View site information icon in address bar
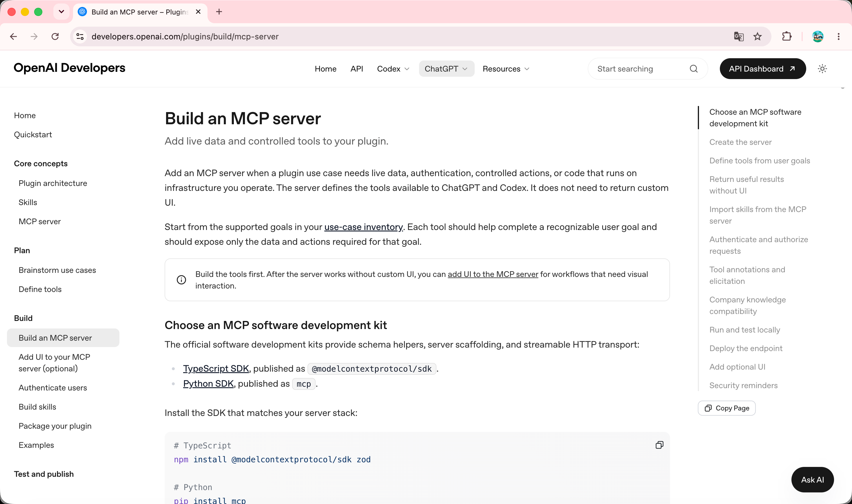 (x=80, y=36)
